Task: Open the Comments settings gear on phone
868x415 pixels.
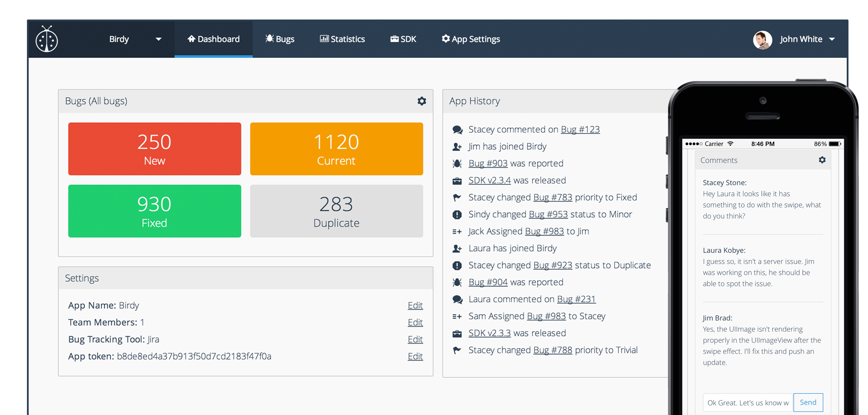Action: (822, 160)
